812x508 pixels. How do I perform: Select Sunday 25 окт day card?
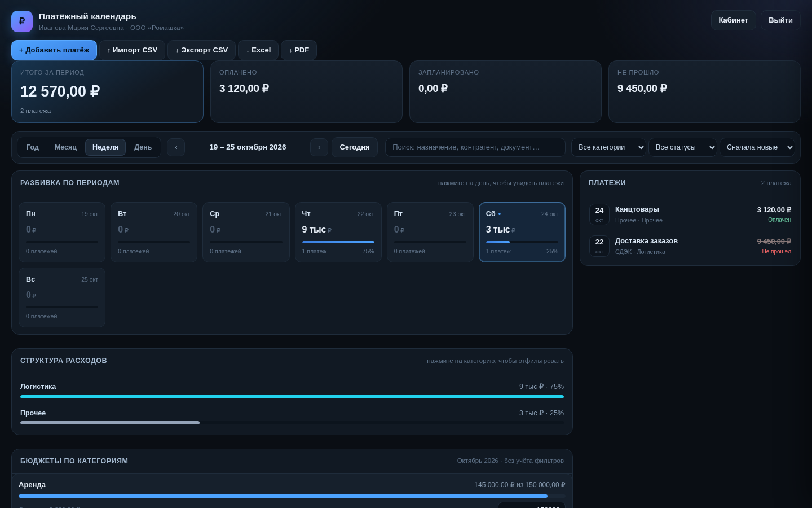[x=62, y=297]
